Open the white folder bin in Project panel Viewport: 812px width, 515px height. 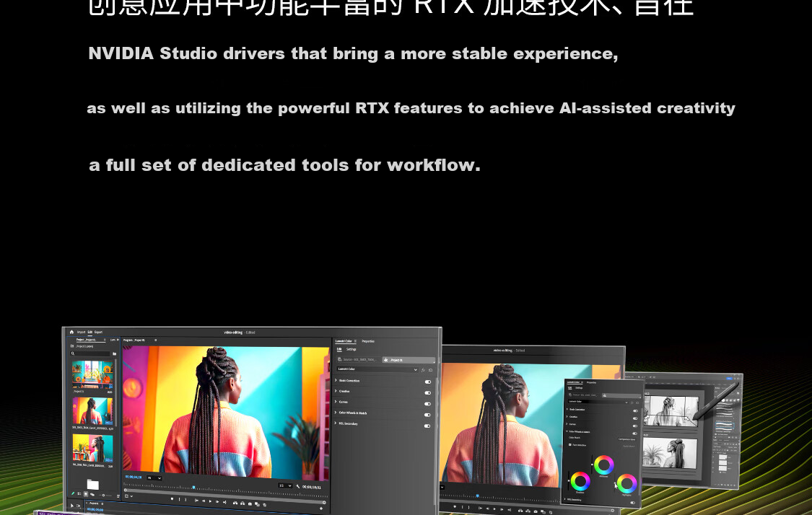point(92,485)
